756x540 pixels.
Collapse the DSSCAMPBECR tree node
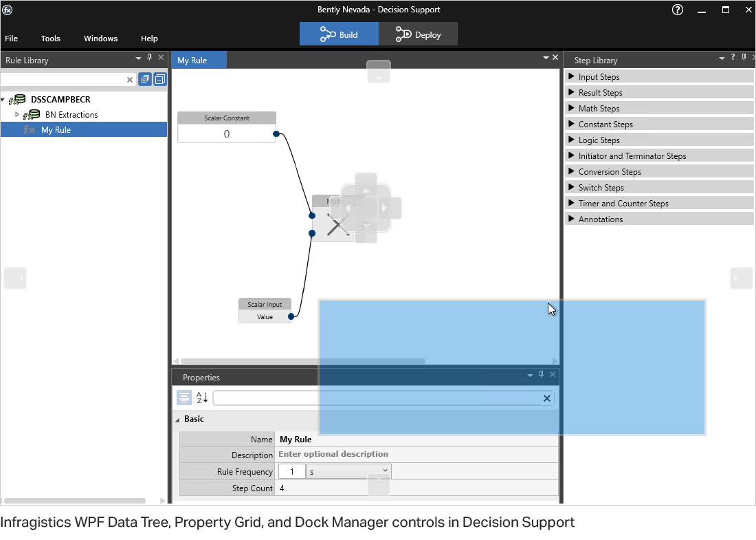[3, 100]
